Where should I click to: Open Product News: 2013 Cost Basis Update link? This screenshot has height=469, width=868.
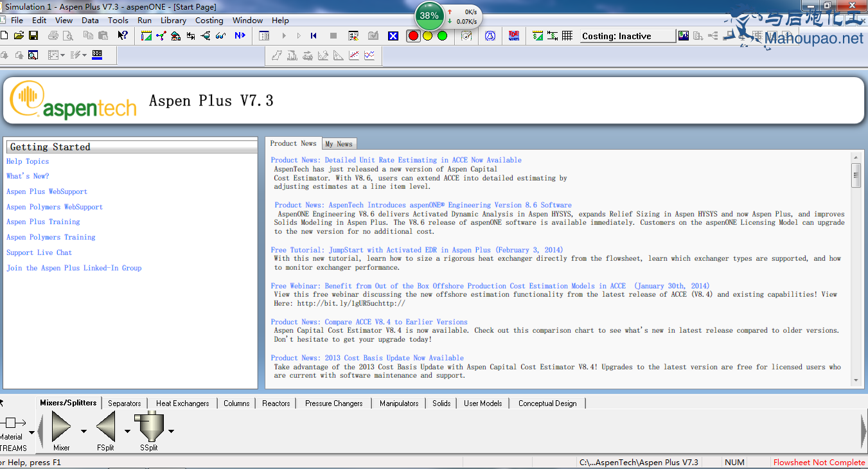[368, 358]
